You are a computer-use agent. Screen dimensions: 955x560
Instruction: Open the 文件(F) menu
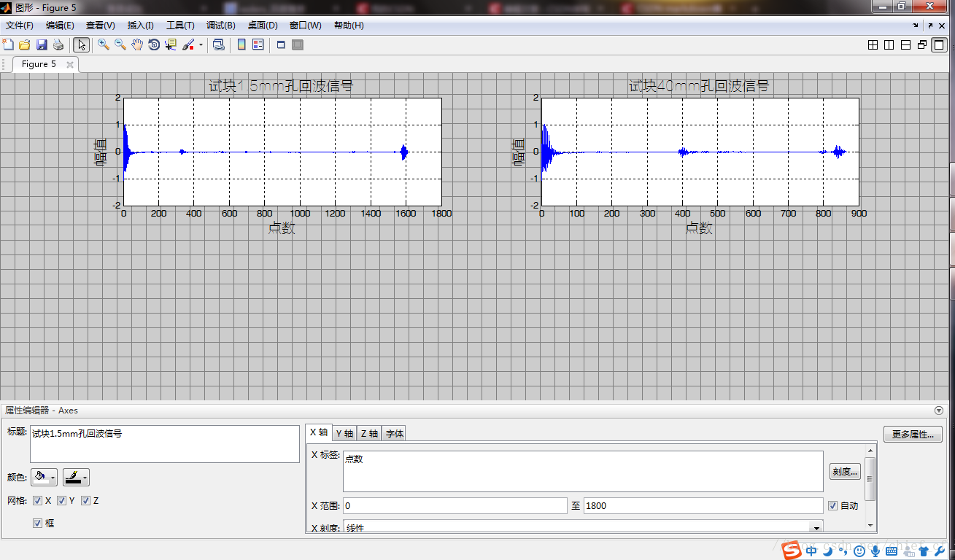click(x=20, y=26)
